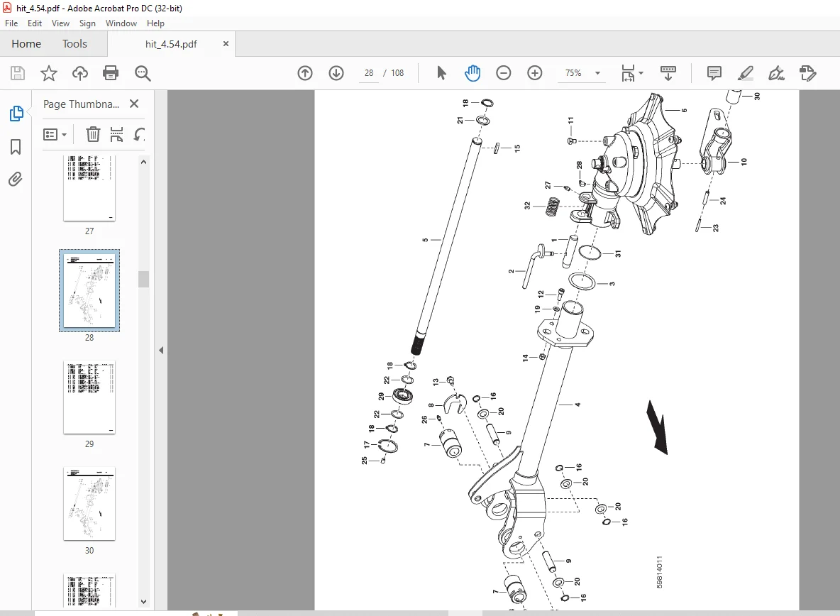This screenshot has height=616, width=840.
Task: Activate the arrow selection tool
Action: click(x=441, y=73)
